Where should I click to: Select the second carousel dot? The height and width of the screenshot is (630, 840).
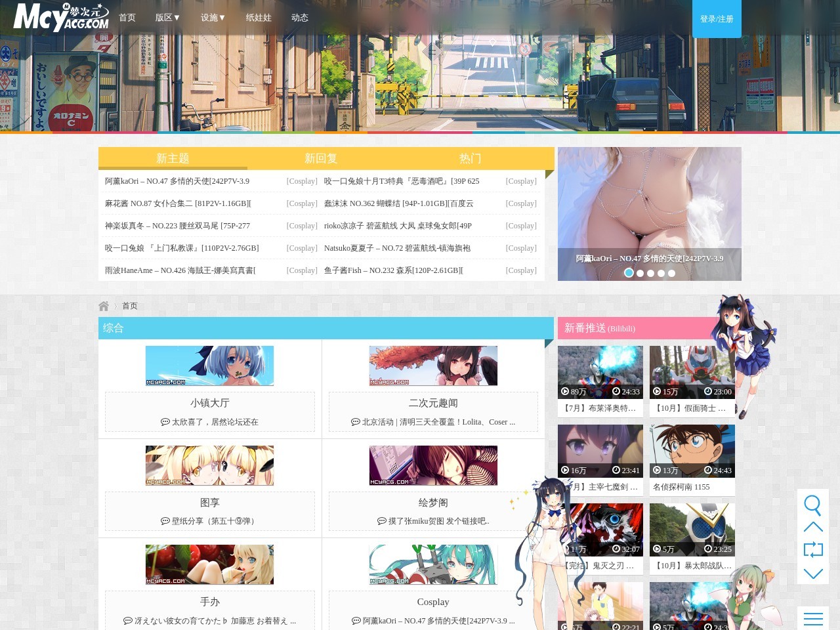640,273
